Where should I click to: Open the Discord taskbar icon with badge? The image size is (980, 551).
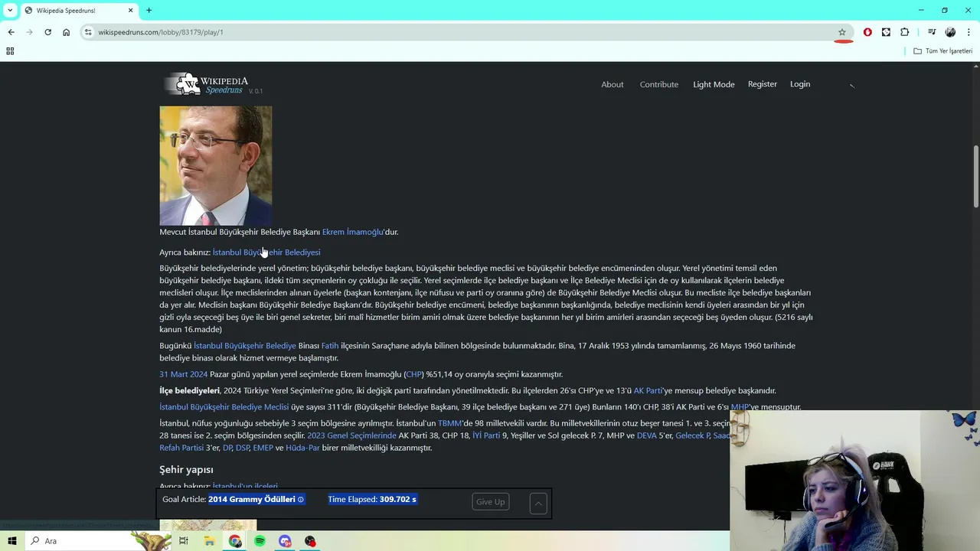285,541
